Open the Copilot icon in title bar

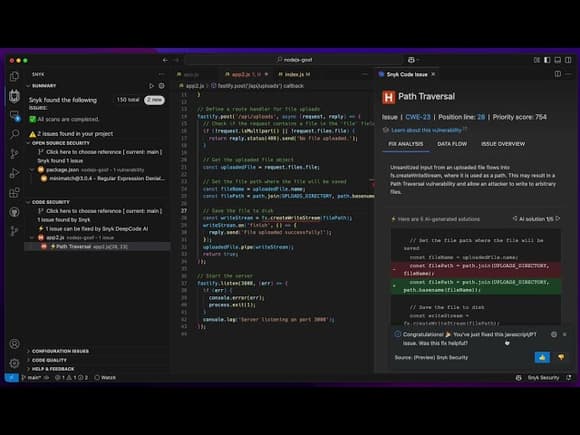coord(411,60)
